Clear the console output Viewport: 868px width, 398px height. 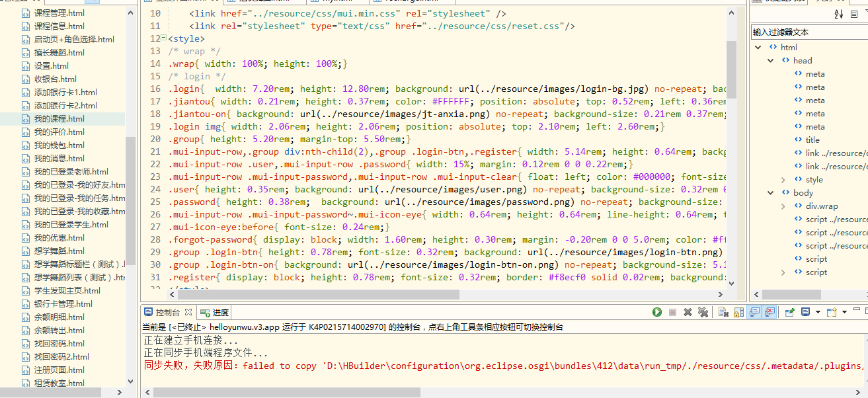coord(723,312)
